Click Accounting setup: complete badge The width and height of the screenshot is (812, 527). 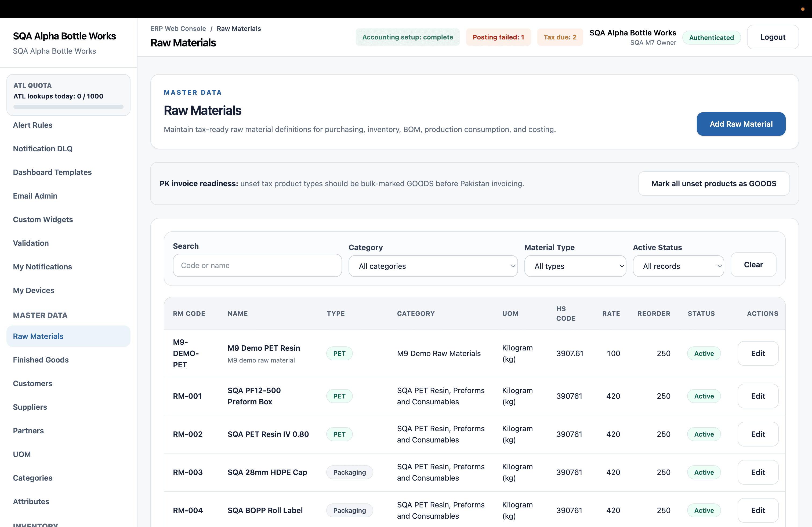pyautogui.click(x=407, y=37)
